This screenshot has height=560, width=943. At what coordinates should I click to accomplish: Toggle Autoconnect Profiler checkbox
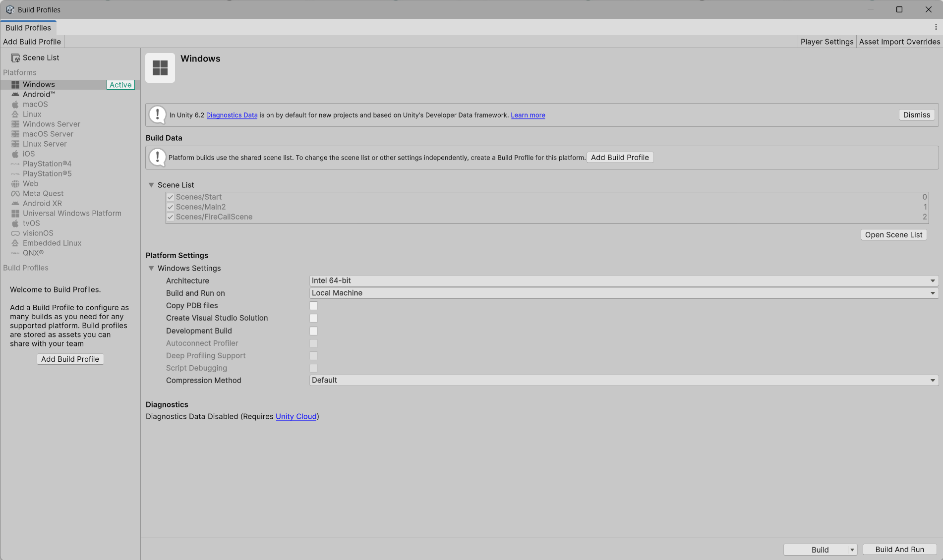coord(314,343)
